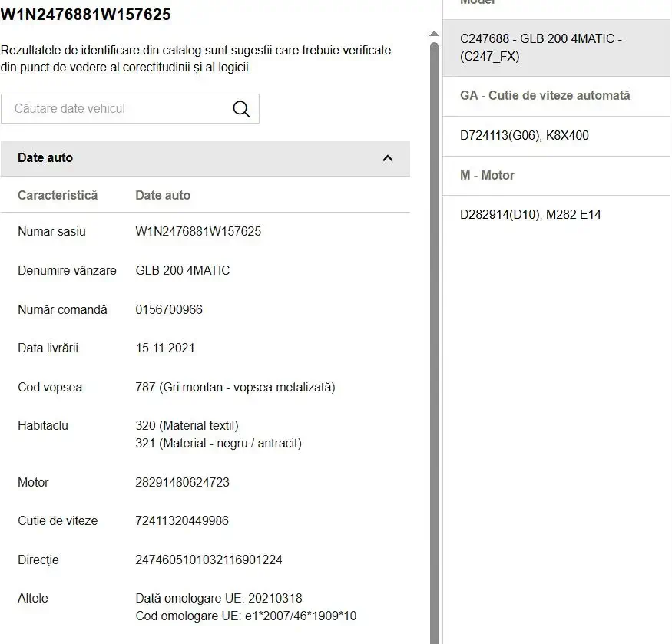Click chassis number value in Numar sasiu row

(198, 231)
